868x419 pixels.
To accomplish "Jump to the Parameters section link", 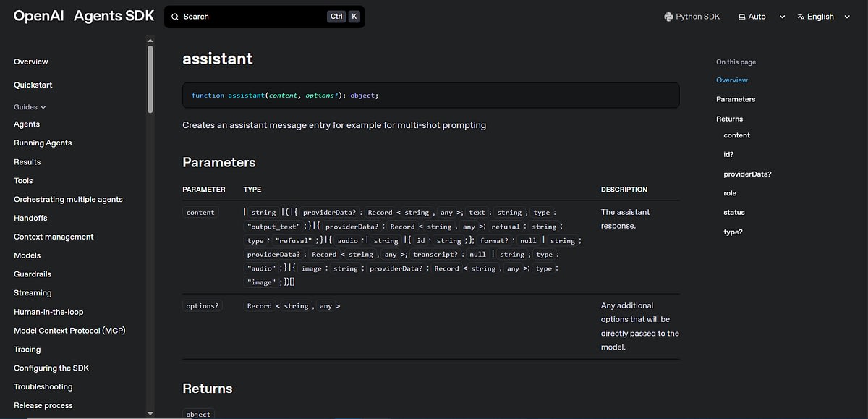I will point(736,99).
